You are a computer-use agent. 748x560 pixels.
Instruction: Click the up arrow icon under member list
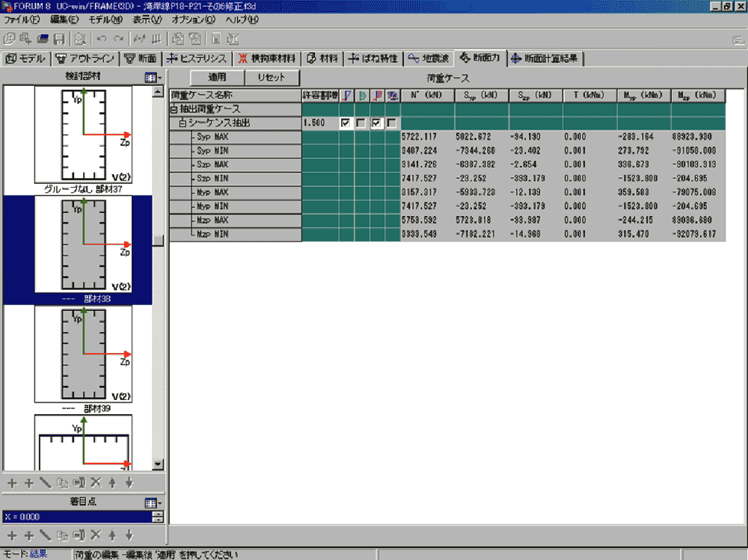[x=112, y=483]
